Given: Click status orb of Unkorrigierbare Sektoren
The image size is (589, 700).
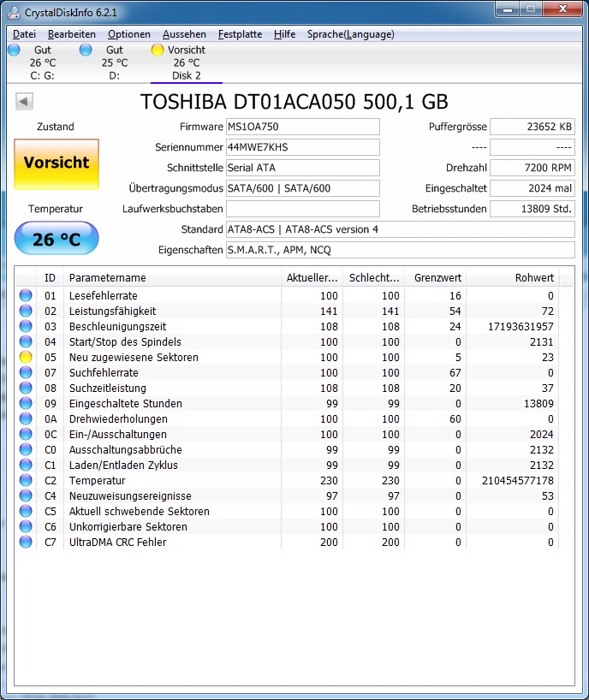Looking at the screenshot, I should point(26,526).
